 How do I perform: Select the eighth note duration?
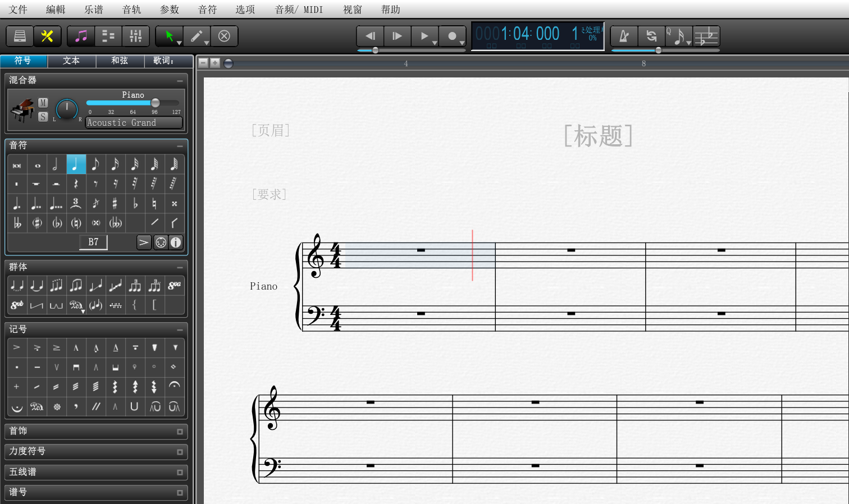95,165
